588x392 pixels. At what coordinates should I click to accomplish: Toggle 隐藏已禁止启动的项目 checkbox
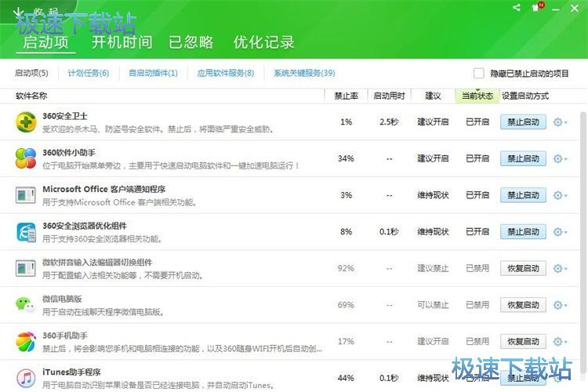point(479,74)
